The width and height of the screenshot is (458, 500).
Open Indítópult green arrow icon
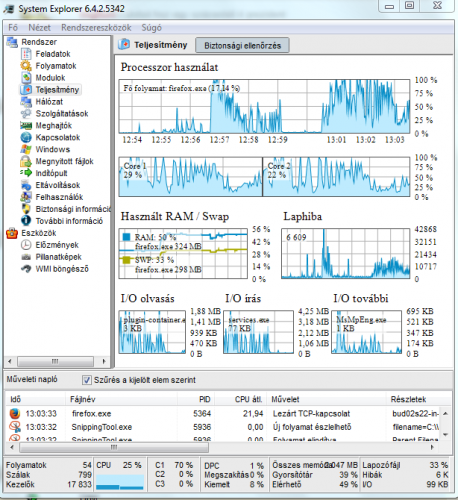pos(26,173)
